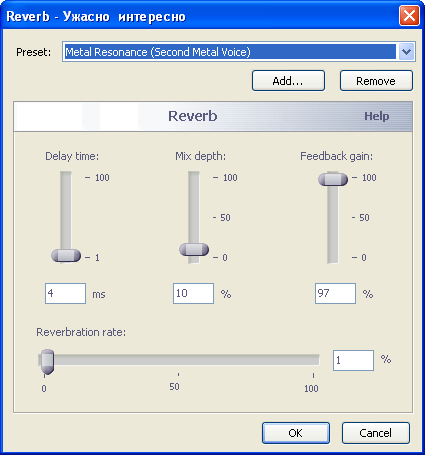Click the Add... preset button

(288, 81)
